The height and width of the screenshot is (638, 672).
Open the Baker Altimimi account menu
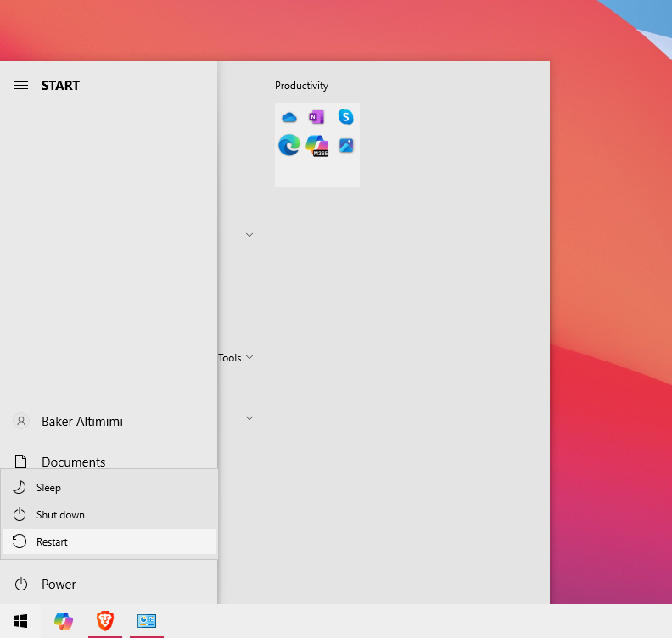click(x=81, y=422)
